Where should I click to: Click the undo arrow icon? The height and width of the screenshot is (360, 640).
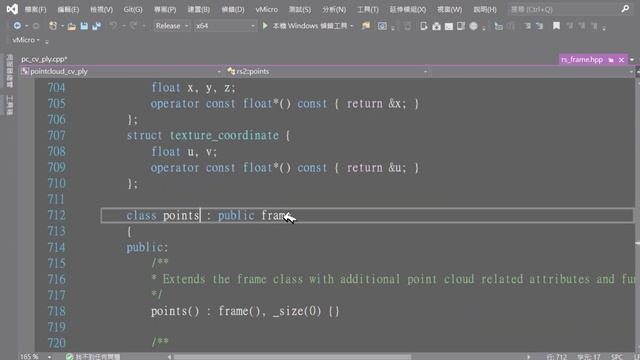113,26
